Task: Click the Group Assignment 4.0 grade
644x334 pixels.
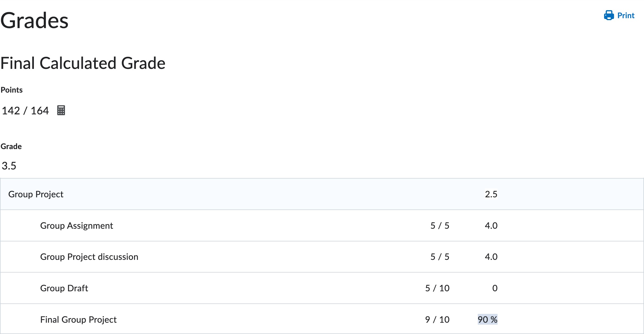Action: click(491, 226)
